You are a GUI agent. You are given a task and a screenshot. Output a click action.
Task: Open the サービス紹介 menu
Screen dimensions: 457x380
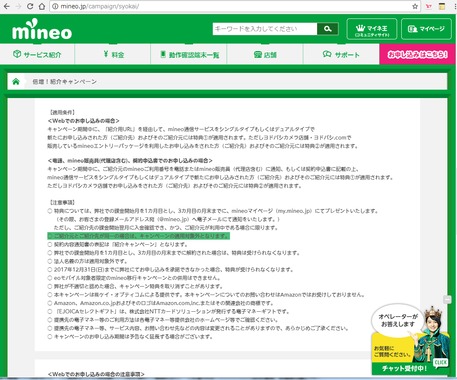tap(37, 54)
